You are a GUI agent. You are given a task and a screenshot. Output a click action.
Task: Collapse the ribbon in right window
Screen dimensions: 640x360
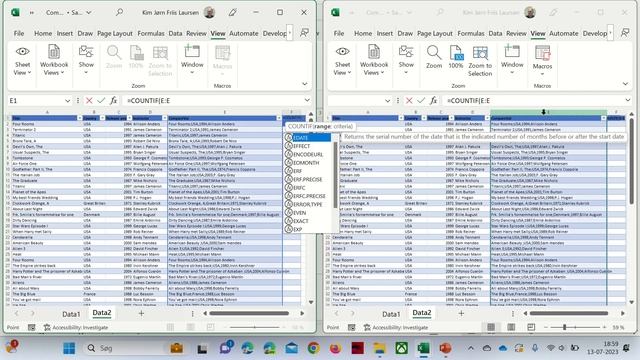(x=625, y=84)
